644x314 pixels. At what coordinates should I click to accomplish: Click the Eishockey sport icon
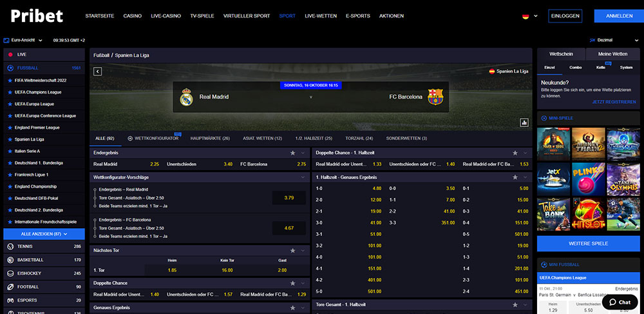[x=10, y=273]
